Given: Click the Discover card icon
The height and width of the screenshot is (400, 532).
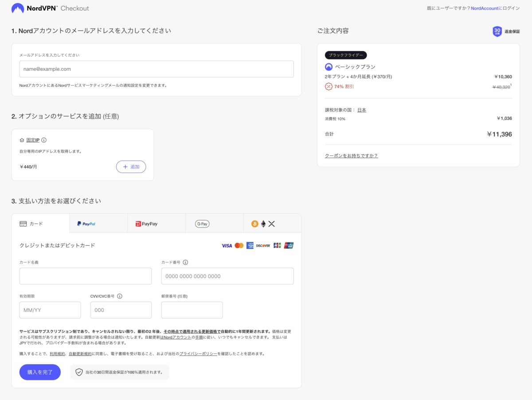Looking at the screenshot, I should pos(262,245).
